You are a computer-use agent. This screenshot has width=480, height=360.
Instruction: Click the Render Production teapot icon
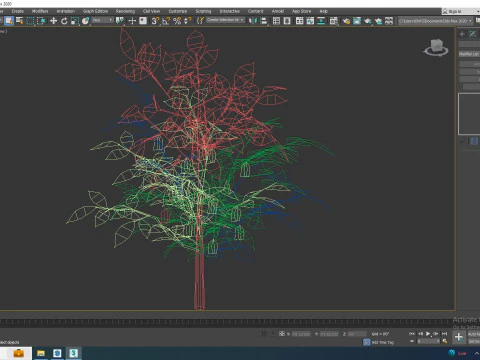(368, 21)
